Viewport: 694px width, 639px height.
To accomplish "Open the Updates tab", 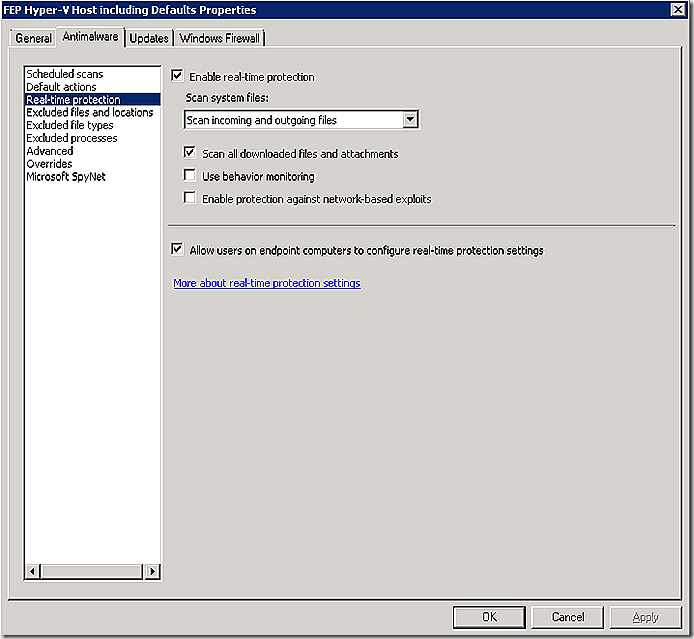I will click(149, 38).
